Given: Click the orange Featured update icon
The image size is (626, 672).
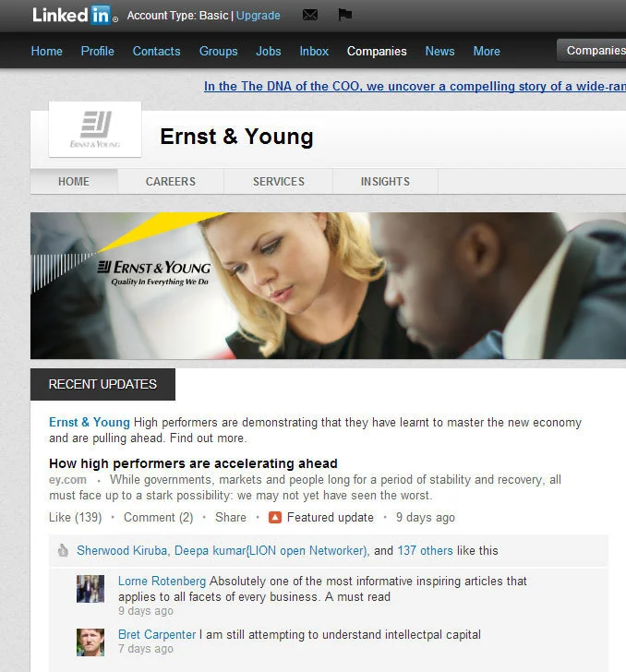Looking at the screenshot, I should 275,518.
